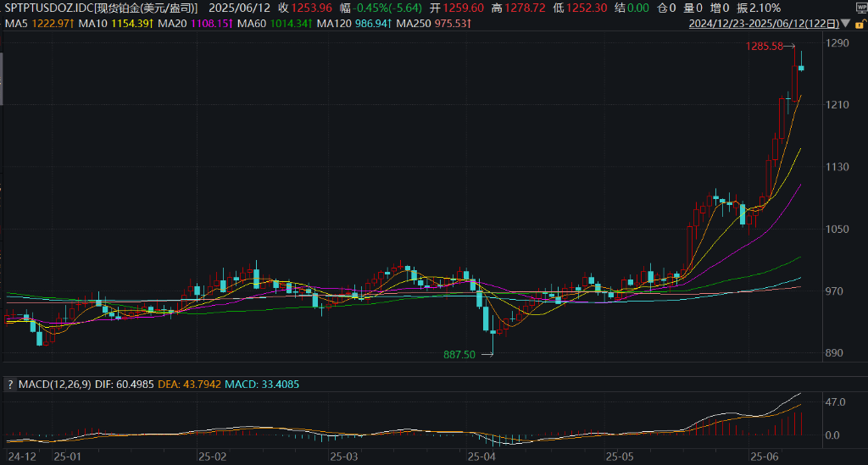Click the DEA: 43.7942 value
Viewport: 868px width, 465px height.
coord(189,385)
